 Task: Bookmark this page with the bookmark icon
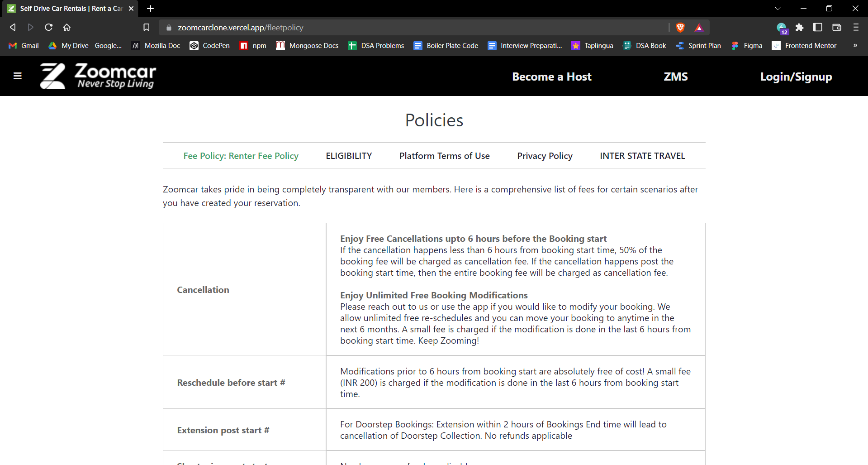(146, 27)
